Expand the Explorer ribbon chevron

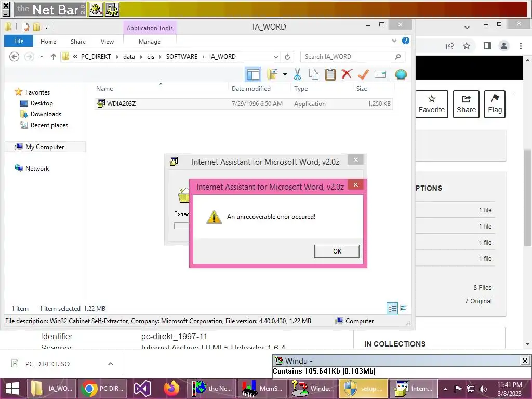[394, 41]
